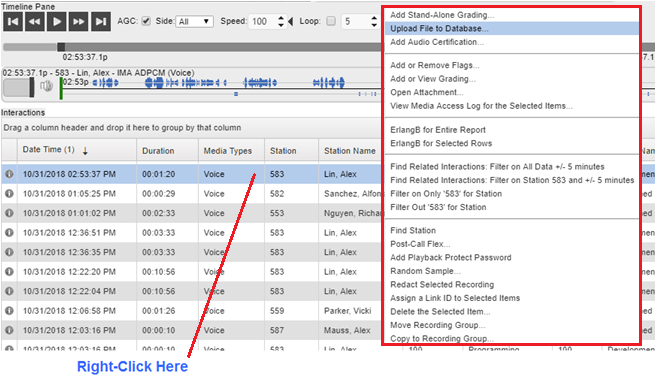The height and width of the screenshot is (383, 657).
Task: Choose Filter on Only '583' for Station
Action: tap(512, 194)
